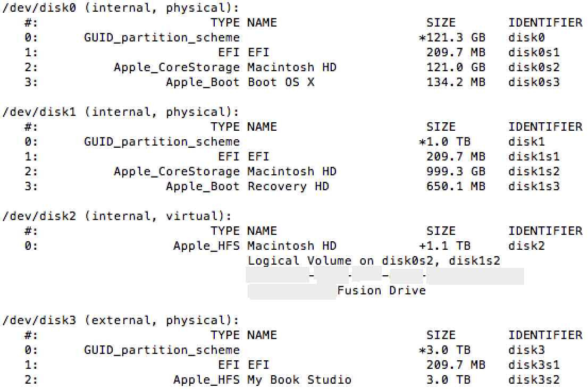Click the /dev/disk3 external disk header
Viewport: 588px width, 389px height.
pyautogui.click(x=121, y=320)
